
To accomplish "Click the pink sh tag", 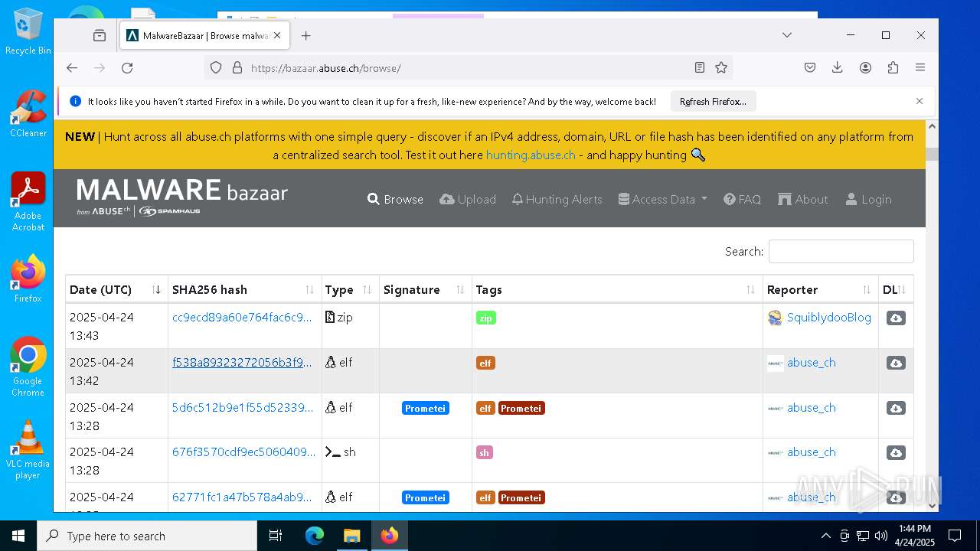I will click(484, 452).
